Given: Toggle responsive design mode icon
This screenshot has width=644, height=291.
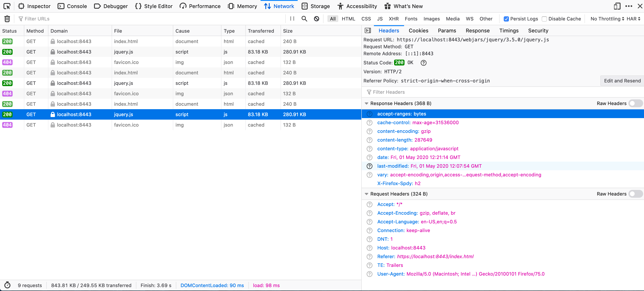Looking at the screenshot, I should 617,6.
